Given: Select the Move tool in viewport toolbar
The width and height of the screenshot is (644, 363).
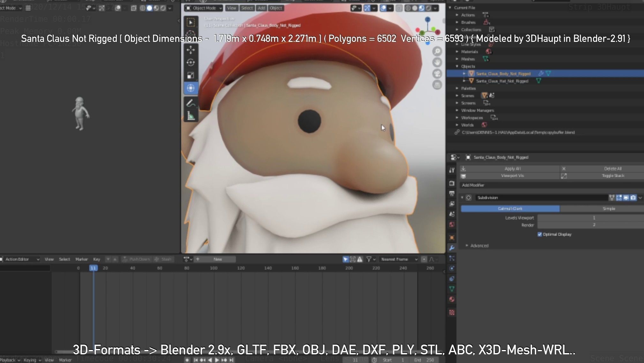Looking at the screenshot, I should click(191, 50).
